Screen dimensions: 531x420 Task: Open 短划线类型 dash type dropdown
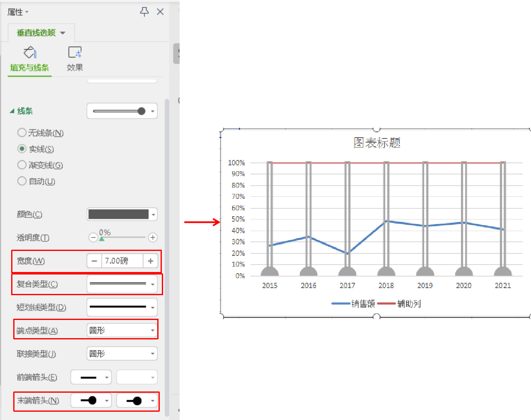pyautogui.click(x=122, y=307)
